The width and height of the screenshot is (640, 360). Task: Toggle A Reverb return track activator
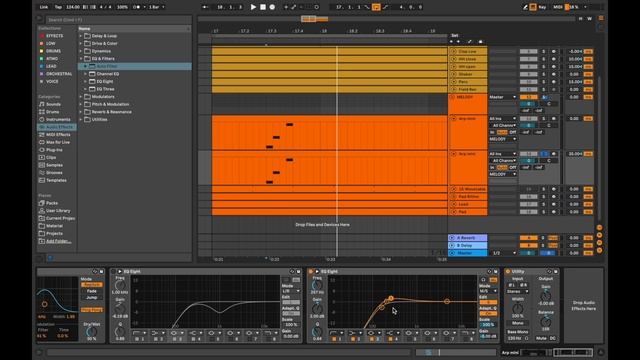coord(528,238)
